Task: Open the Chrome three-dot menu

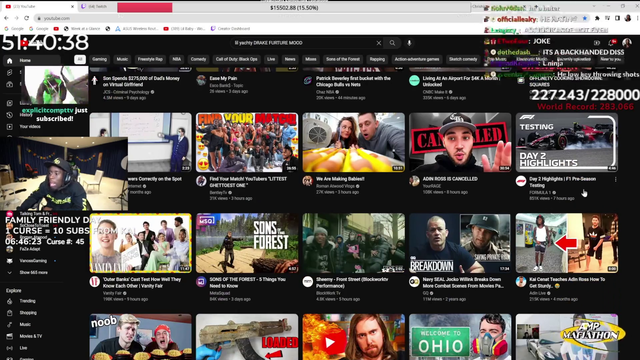Action: pos(637,18)
